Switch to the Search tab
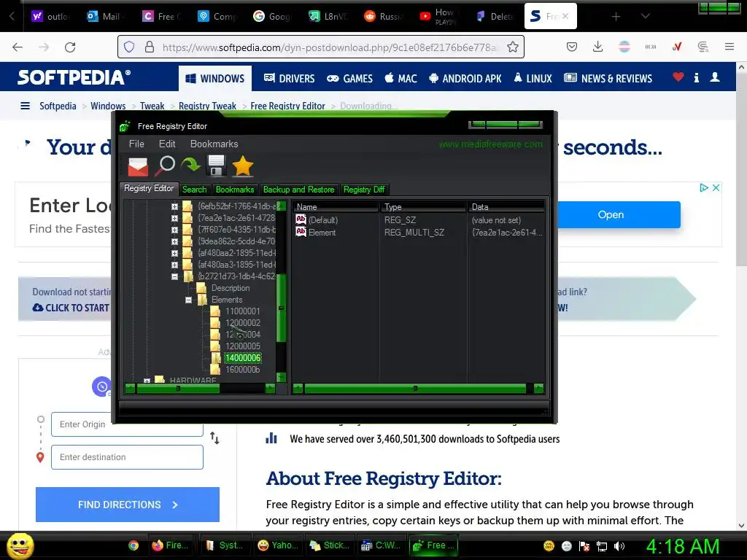The height and width of the screenshot is (560, 747). pos(194,190)
